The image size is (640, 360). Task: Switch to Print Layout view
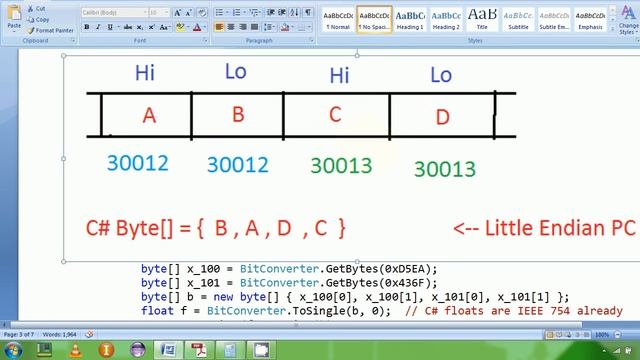coord(550,335)
